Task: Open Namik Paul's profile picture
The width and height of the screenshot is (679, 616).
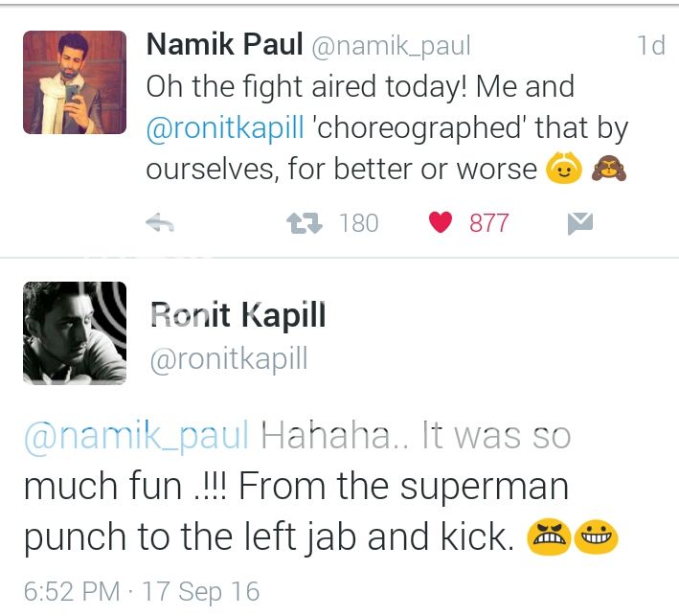Action: pyautogui.click(x=75, y=82)
